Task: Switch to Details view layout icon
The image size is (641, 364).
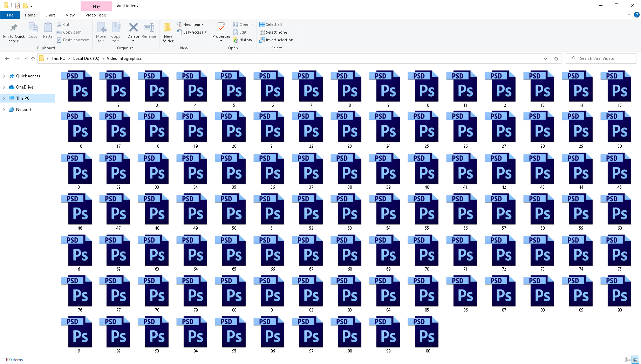Action: click(628, 359)
